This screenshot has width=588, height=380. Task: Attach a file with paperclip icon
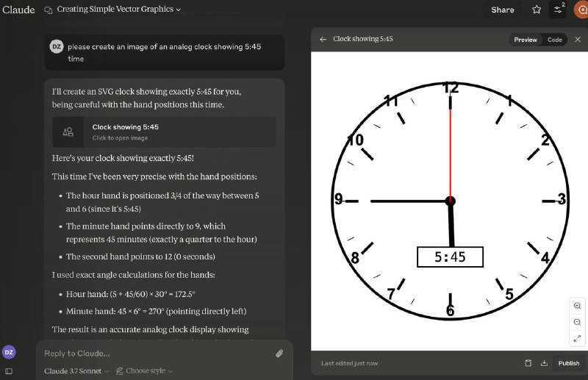(279, 354)
